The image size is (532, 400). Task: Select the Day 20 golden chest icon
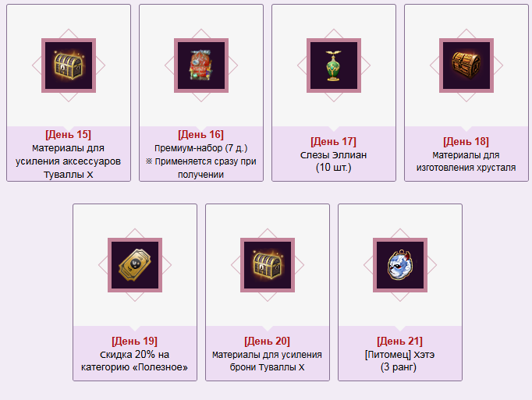(268, 265)
